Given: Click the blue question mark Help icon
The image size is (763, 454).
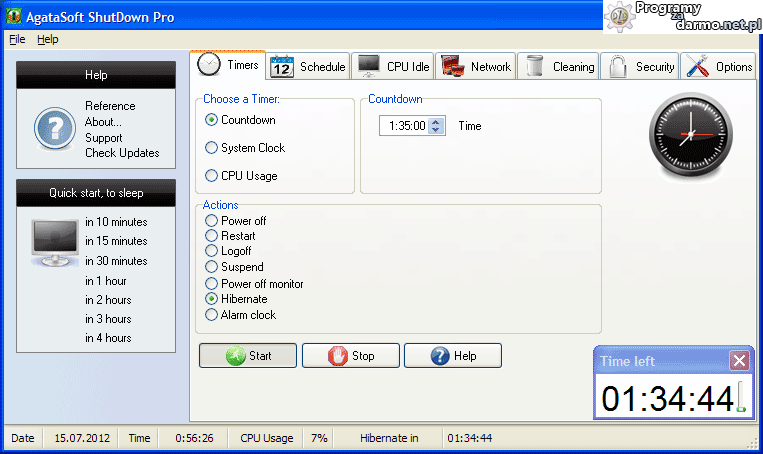Looking at the screenshot, I should [54, 129].
